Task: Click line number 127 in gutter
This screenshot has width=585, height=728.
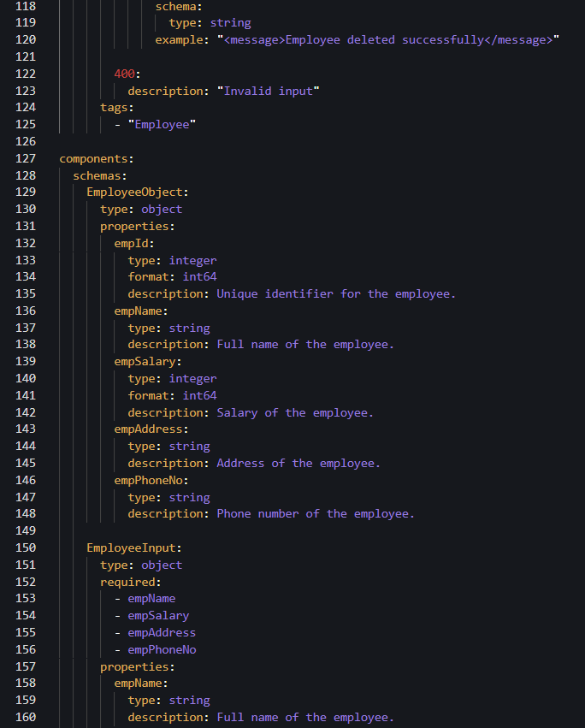Action: [26, 158]
